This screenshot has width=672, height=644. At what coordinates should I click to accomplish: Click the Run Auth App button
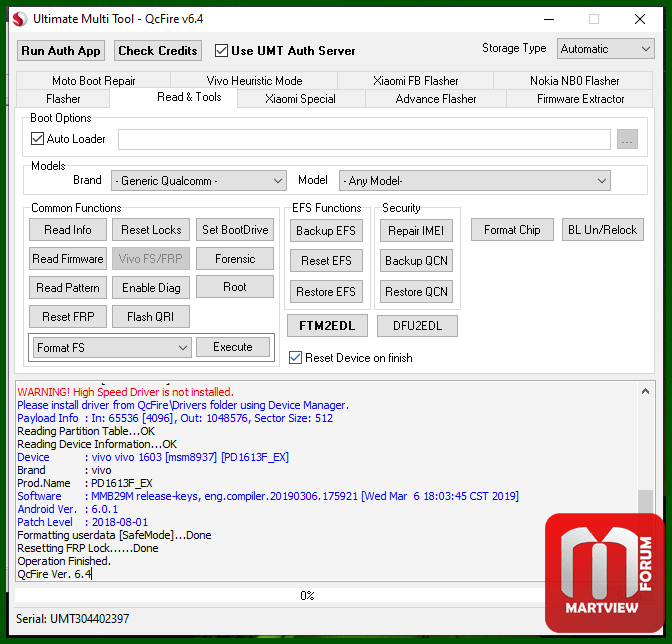pyautogui.click(x=60, y=51)
